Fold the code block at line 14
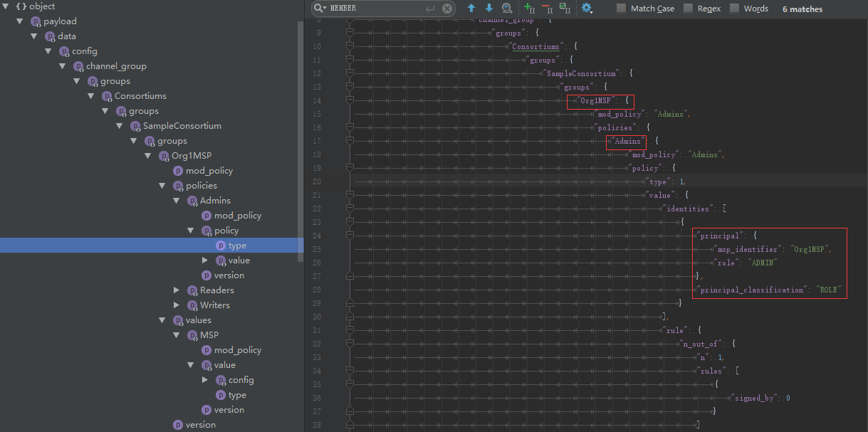The image size is (868, 432). coord(350,100)
